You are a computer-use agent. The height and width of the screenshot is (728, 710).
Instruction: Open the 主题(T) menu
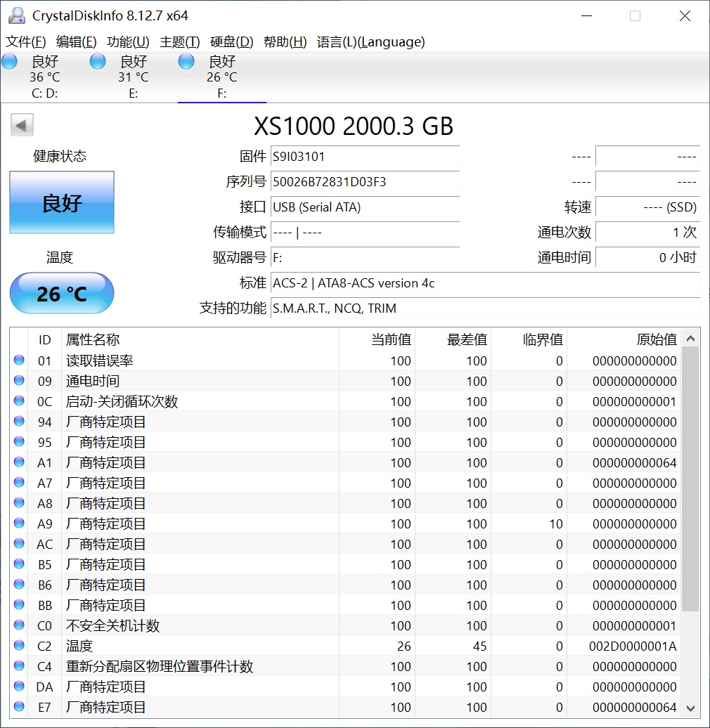click(x=180, y=41)
